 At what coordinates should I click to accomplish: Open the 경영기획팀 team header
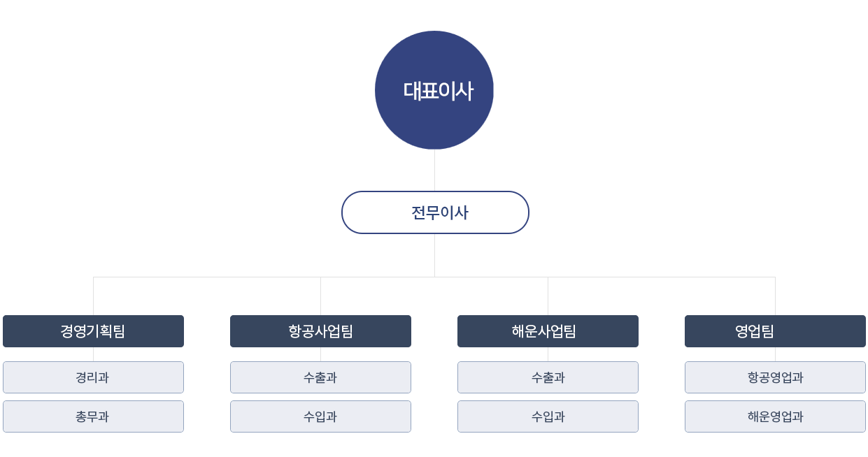(93, 331)
